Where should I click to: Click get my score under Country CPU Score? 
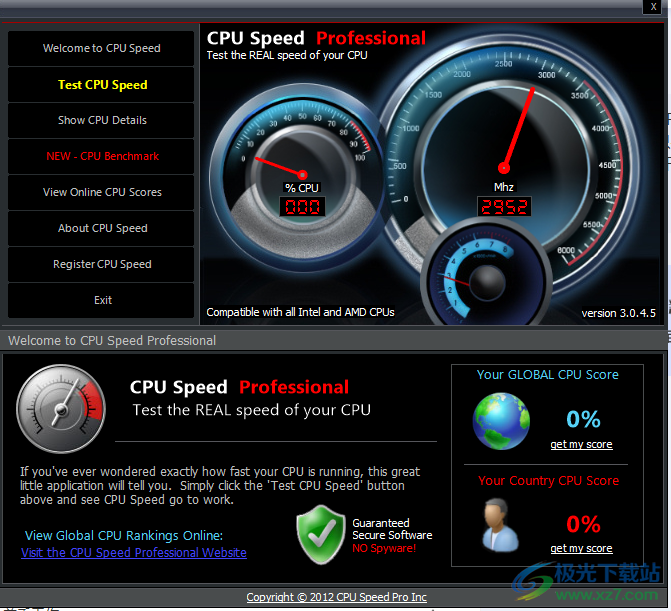(x=581, y=549)
